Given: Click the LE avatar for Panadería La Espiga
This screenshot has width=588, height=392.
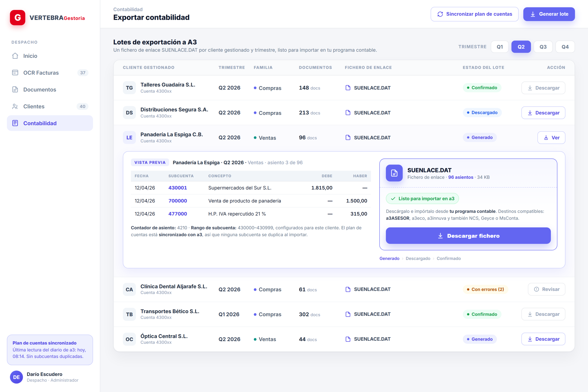Looking at the screenshot, I should click(x=129, y=138).
